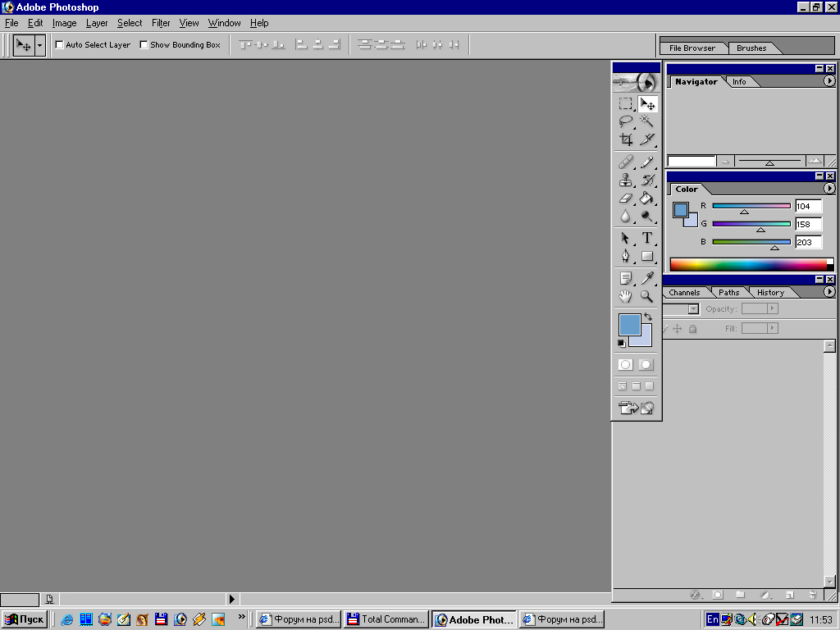Image resolution: width=840 pixels, height=630 pixels.
Task: Click the G value input field
Action: coord(808,224)
